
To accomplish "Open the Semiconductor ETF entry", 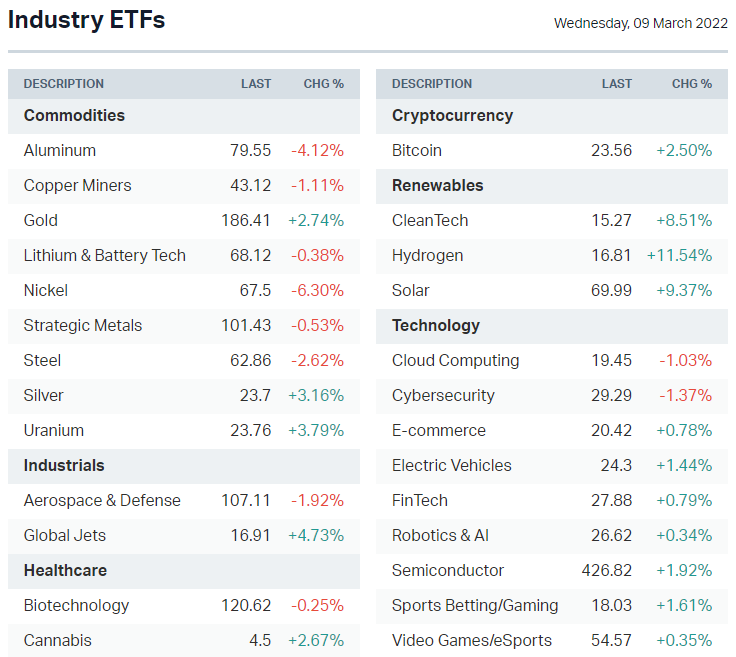I will 448,570.
